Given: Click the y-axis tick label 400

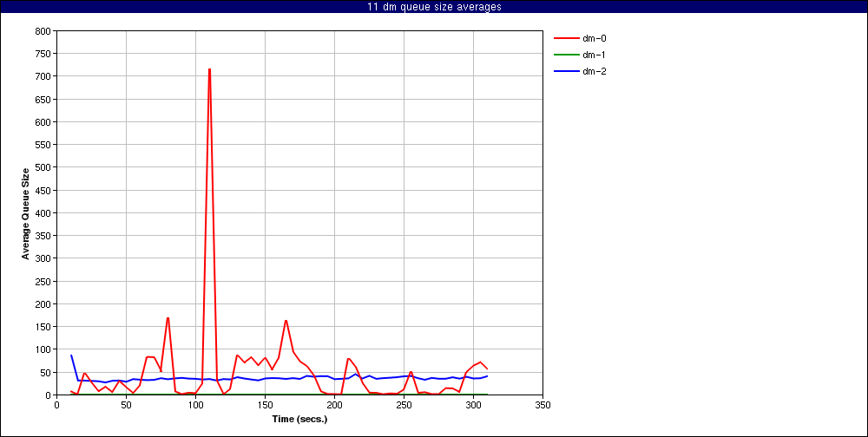Looking at the screenshot, I should click(x=44, y=213).
